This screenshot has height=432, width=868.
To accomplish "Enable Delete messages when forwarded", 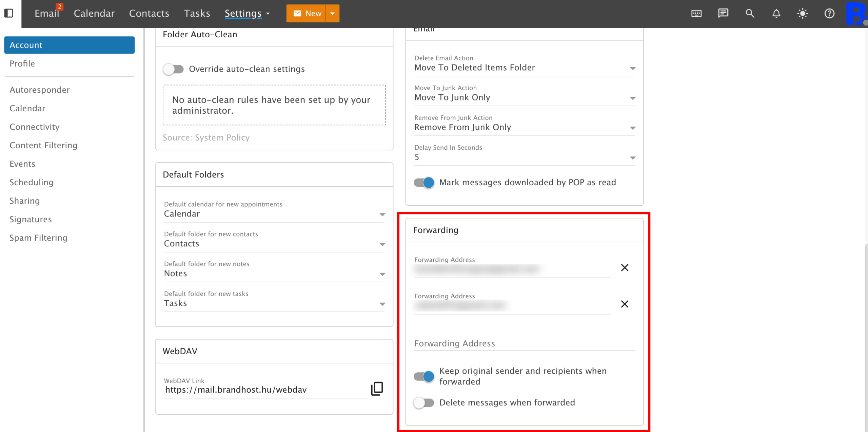I will click(x=424, y=403).
